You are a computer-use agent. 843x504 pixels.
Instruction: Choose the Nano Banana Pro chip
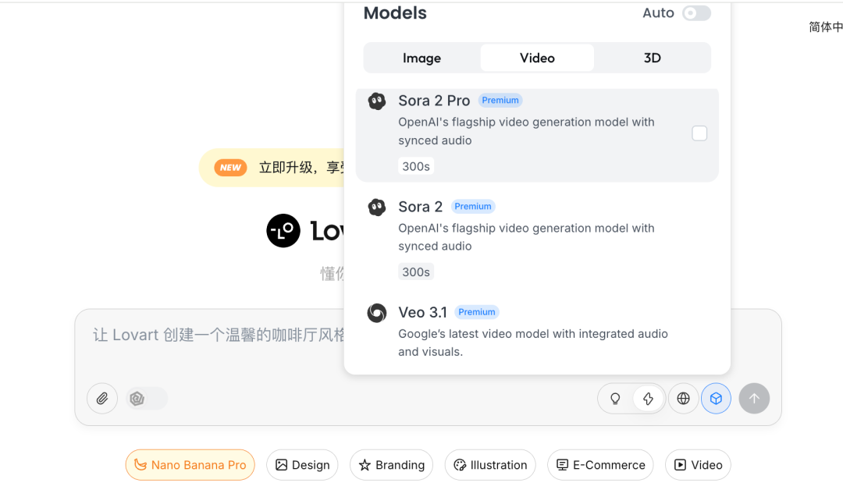[190, 465]
